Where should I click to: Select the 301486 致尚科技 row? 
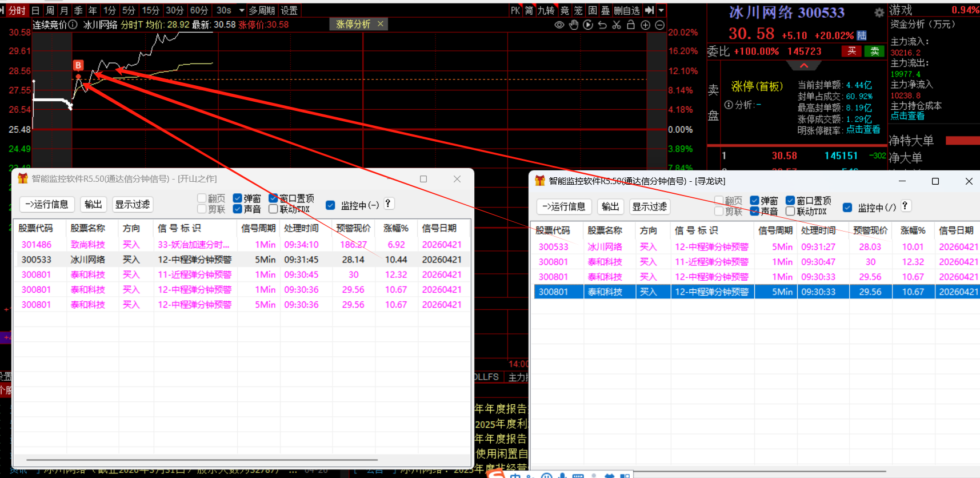[242, 245]
